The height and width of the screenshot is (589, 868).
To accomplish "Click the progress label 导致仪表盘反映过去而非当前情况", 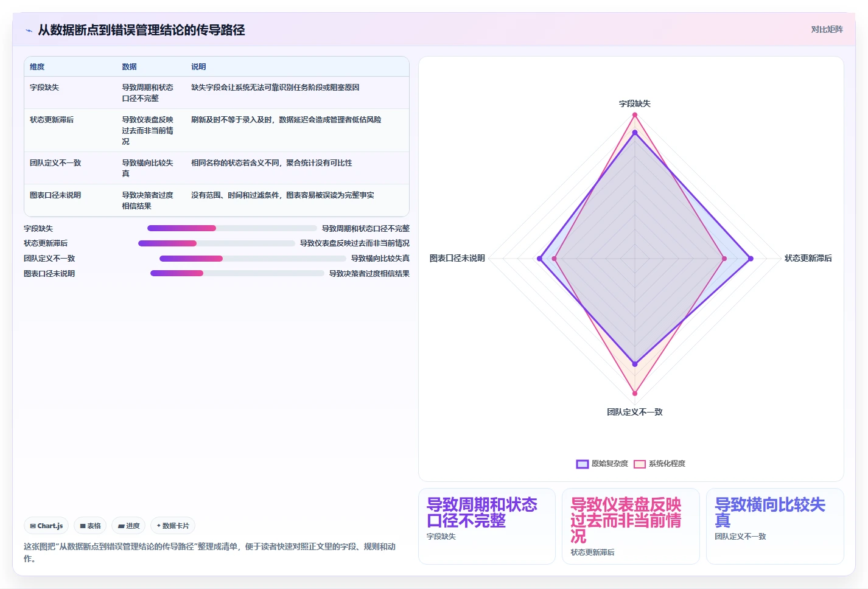I will coord(355,243).
